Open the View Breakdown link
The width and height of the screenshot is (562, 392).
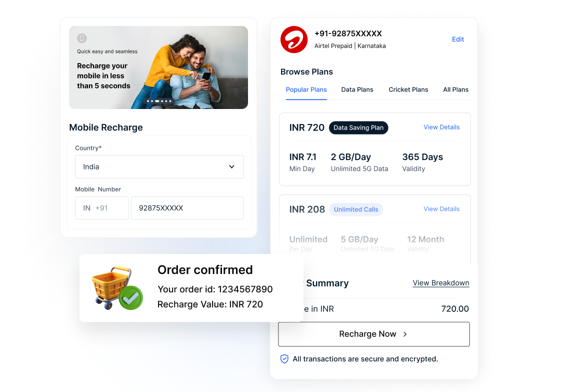[x=441, y=283]
